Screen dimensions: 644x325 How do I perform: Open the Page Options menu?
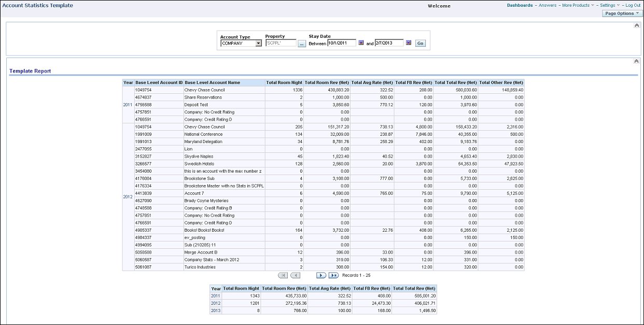(621, 13)
